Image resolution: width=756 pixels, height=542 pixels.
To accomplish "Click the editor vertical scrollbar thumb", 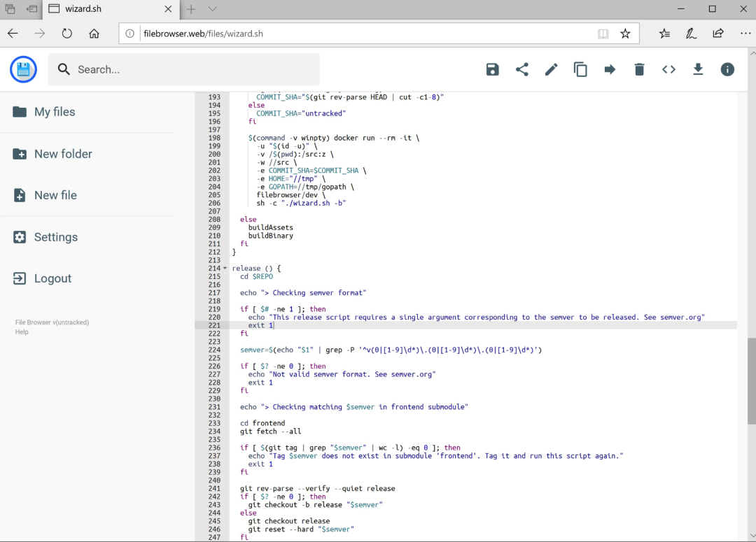I will click(x=752, y=381).
